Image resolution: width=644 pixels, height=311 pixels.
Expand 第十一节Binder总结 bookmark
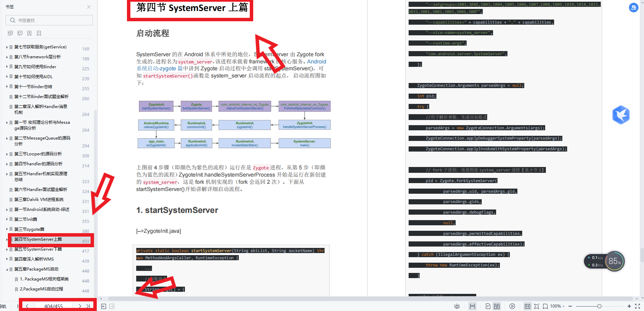tap(7, 87)
